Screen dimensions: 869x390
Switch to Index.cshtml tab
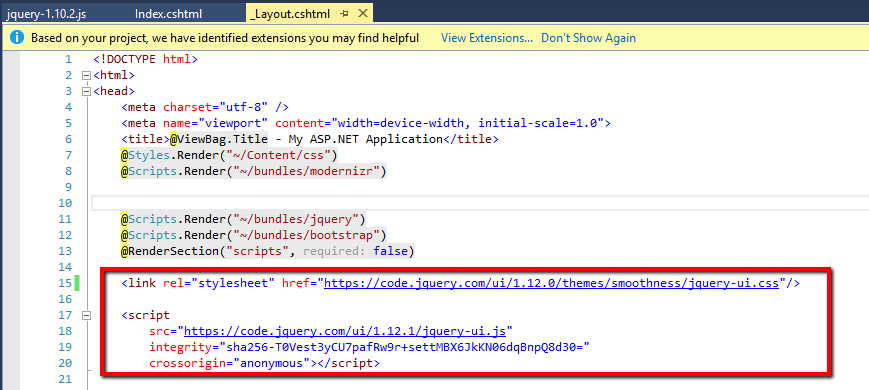[x=168, y=14]
